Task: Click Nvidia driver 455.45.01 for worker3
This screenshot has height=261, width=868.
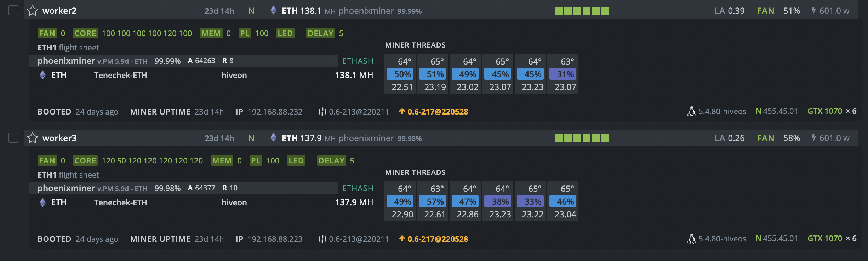Action: [777, 238]
